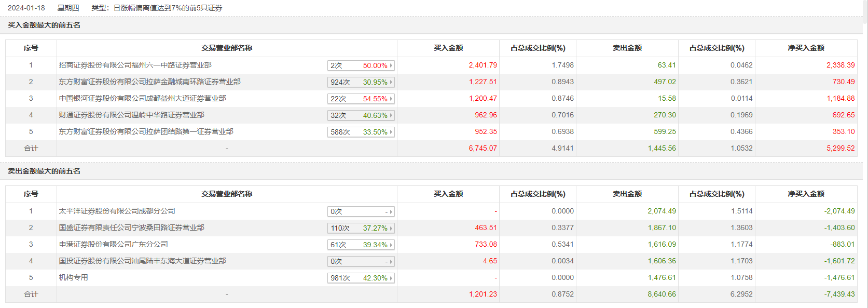Open the 22次 54.55% stats dropdown

pos(361,99)
